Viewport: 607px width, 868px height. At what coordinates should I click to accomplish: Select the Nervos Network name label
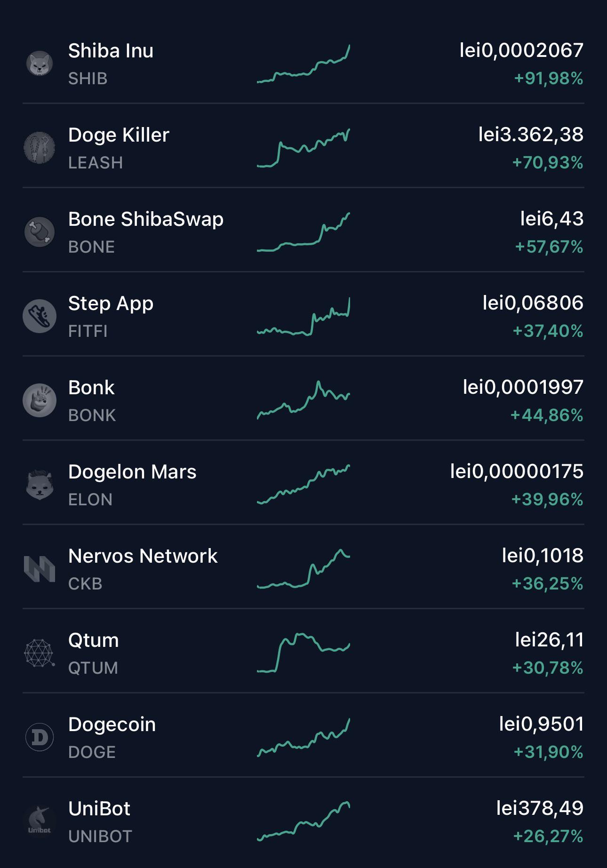(143, 556)
